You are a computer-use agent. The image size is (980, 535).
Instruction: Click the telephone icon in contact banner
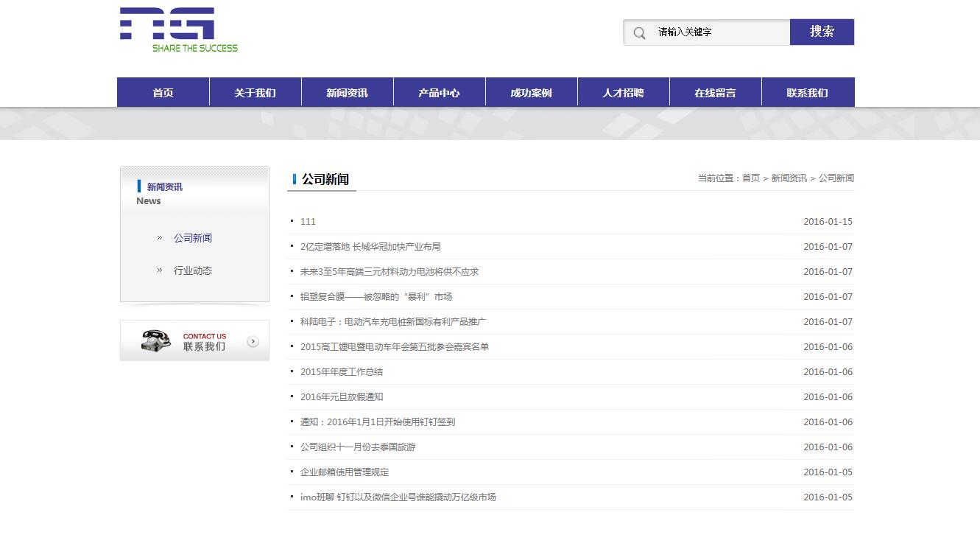155,340
